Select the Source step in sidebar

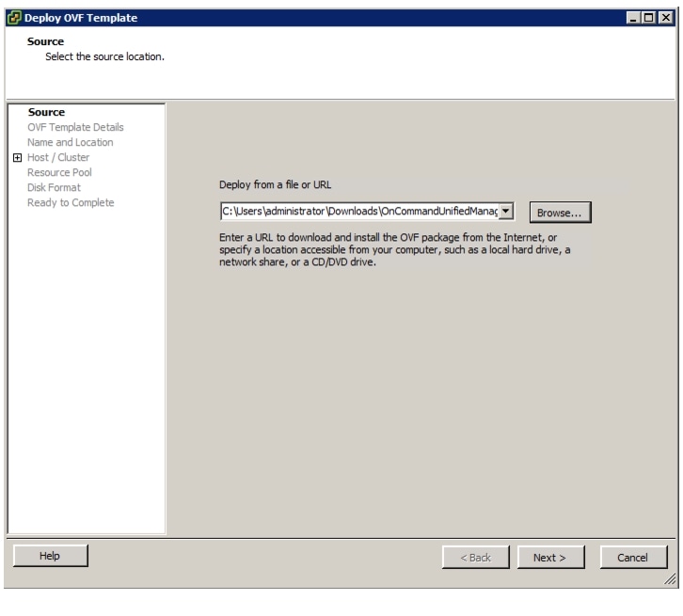click(x=46, y=112)
